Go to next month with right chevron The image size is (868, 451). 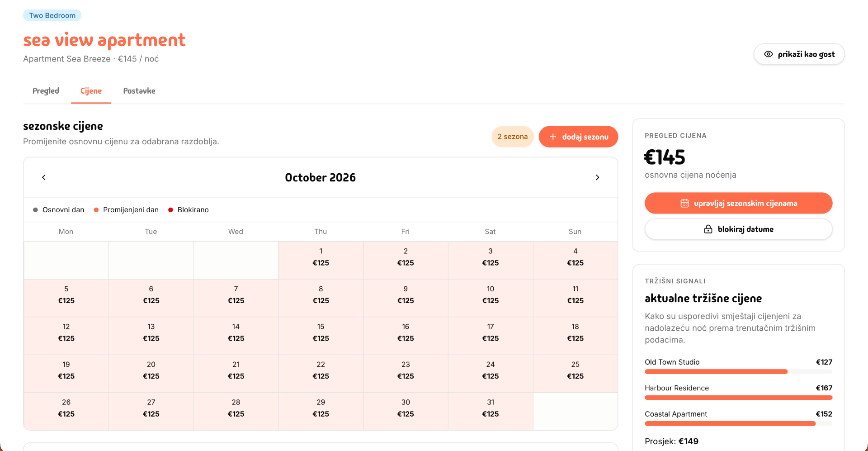[597, 177]
